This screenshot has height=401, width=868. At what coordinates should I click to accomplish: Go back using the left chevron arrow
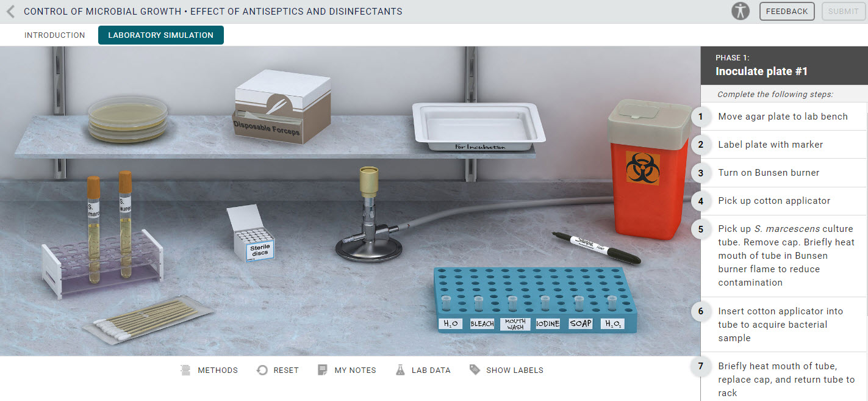[10, 11]
